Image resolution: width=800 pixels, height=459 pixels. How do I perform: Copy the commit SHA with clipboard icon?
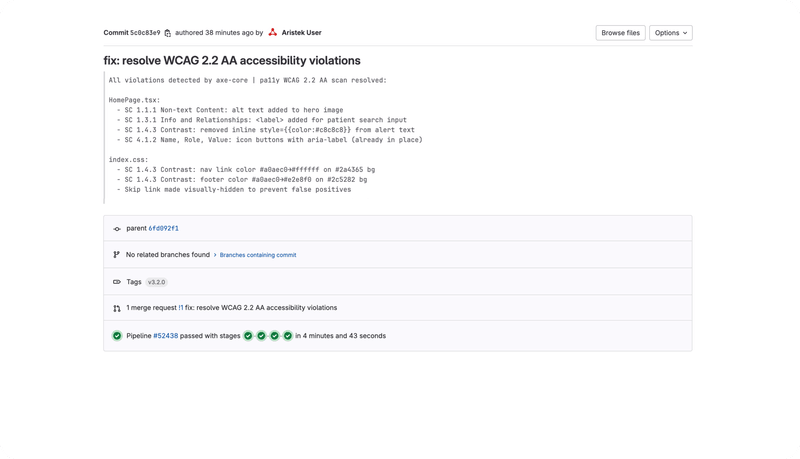[x=167, y=33]
